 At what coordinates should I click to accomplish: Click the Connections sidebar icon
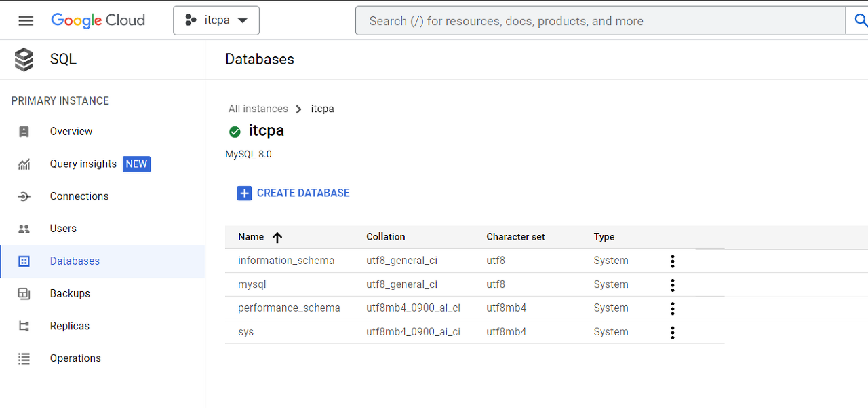pyautogui.click(x=24, y=197)
